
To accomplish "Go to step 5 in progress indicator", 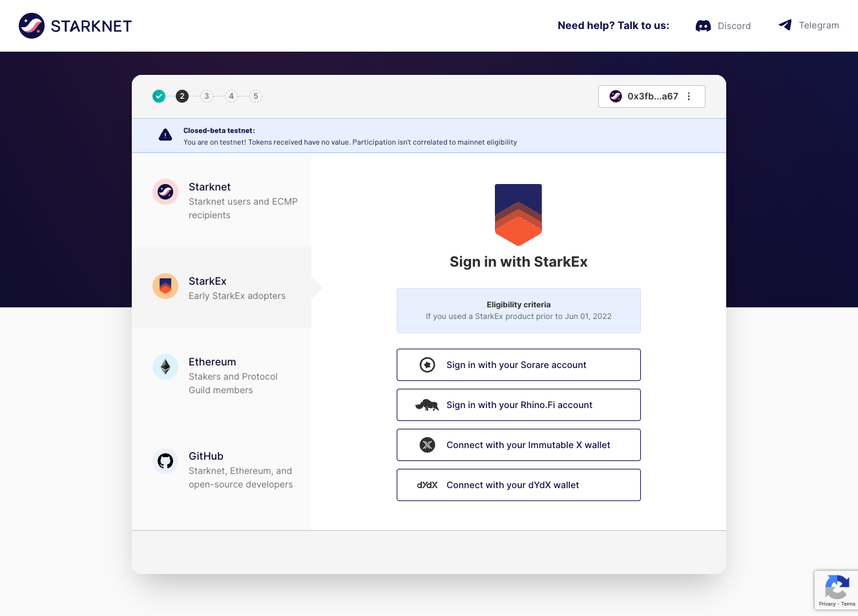I will [256, 96].
